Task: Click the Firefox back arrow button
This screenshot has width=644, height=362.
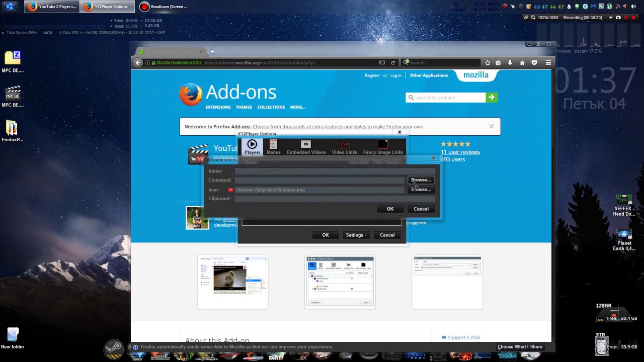Action: (138, 62)
